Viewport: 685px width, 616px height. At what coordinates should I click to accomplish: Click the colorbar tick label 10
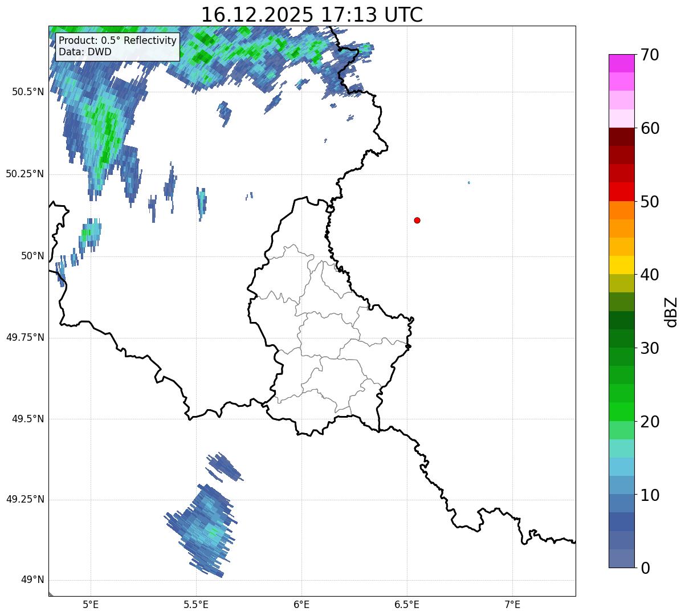point(650,495)
